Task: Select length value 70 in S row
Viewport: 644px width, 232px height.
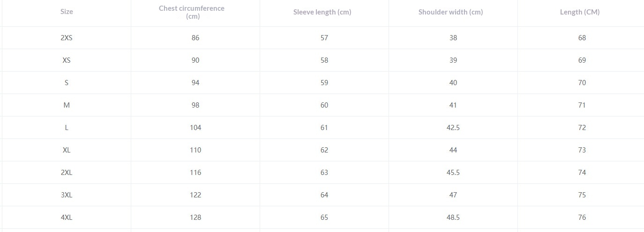Action: point(582,83)
